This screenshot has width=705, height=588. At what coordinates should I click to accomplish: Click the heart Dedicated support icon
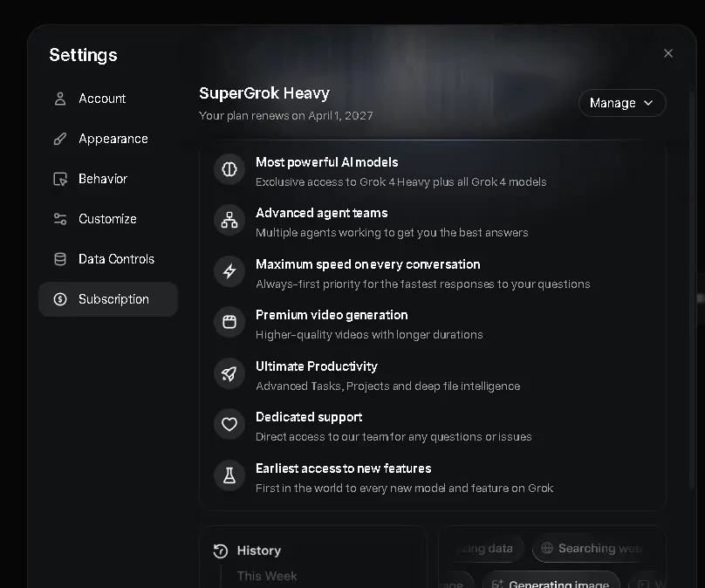coord(229,424)
